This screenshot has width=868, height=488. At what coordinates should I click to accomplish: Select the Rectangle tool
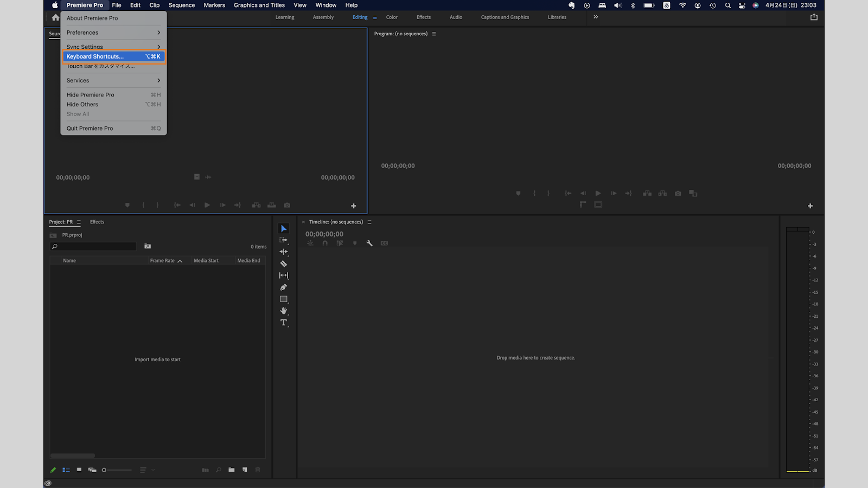pos(284,299)
